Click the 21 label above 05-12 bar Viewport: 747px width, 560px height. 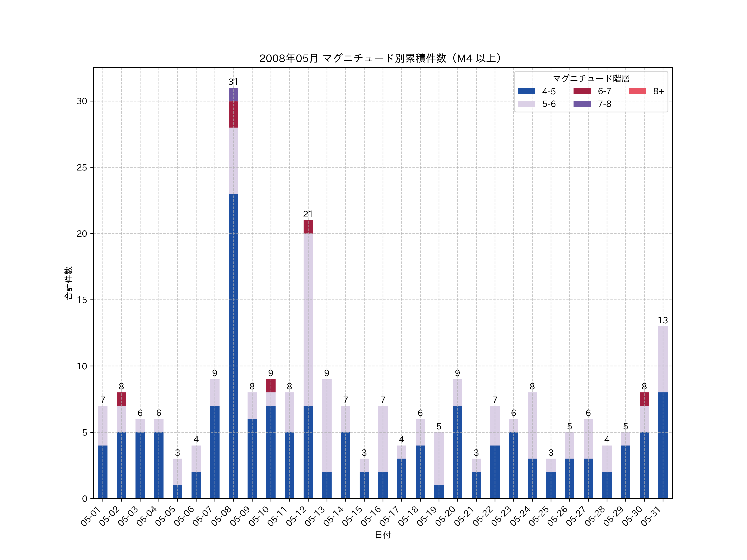308,214
